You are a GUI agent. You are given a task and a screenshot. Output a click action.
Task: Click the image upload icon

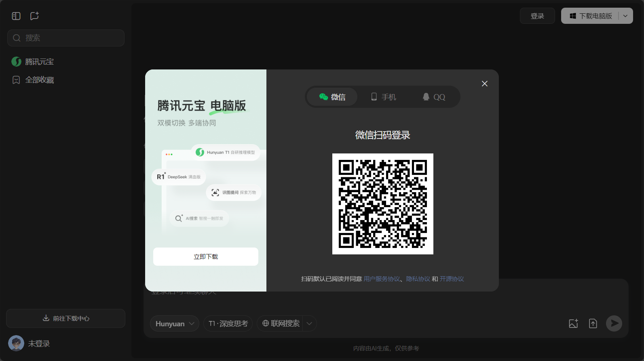(573, 323)
